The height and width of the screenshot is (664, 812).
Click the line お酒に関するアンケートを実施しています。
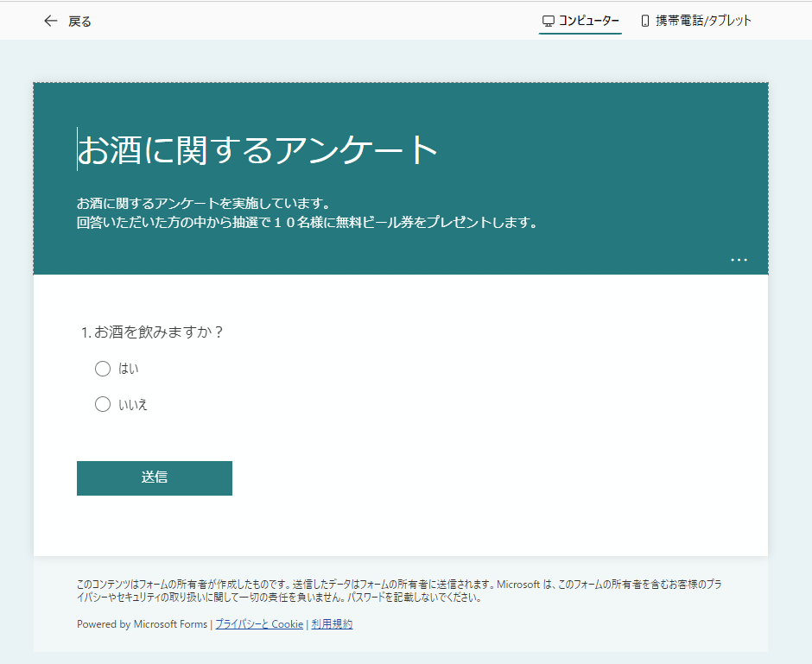click(204, 204)
